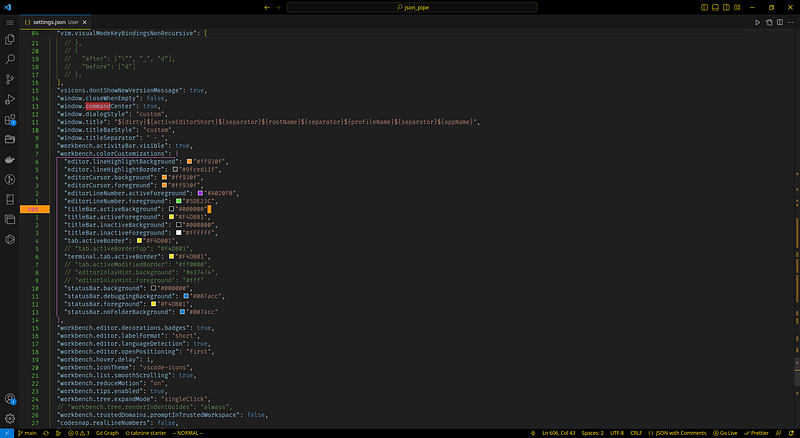The width and height of the screenshot is (800, 438).
Task: Click Prettier in status bar
Action: click(x=756, y=433)
